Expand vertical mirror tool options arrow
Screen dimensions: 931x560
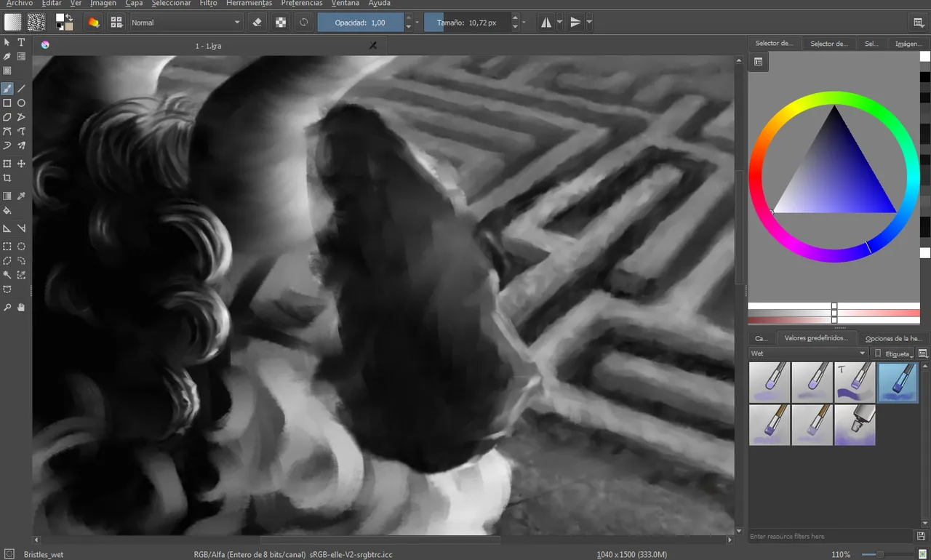589,23
